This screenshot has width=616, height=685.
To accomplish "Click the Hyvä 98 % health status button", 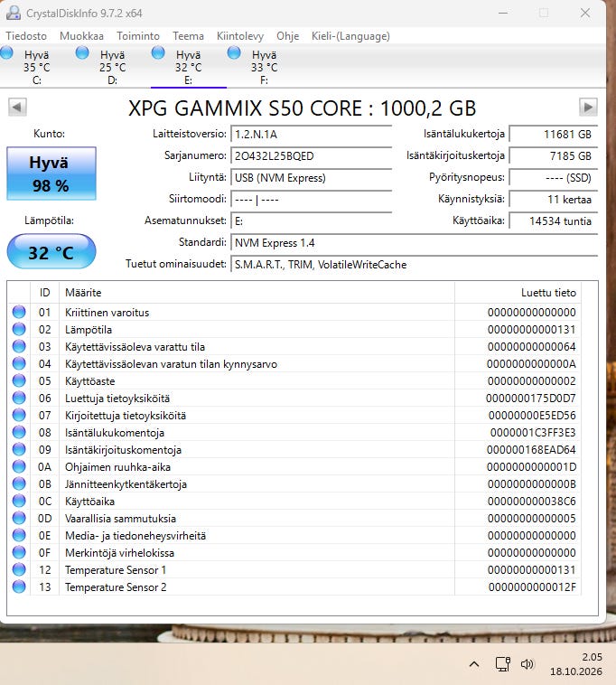I will (x=51, y=174).
